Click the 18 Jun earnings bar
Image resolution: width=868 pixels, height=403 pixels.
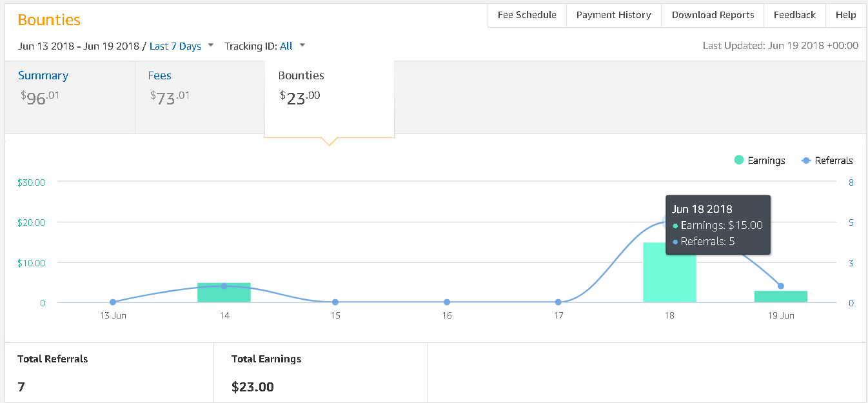[x=669, y=273]
